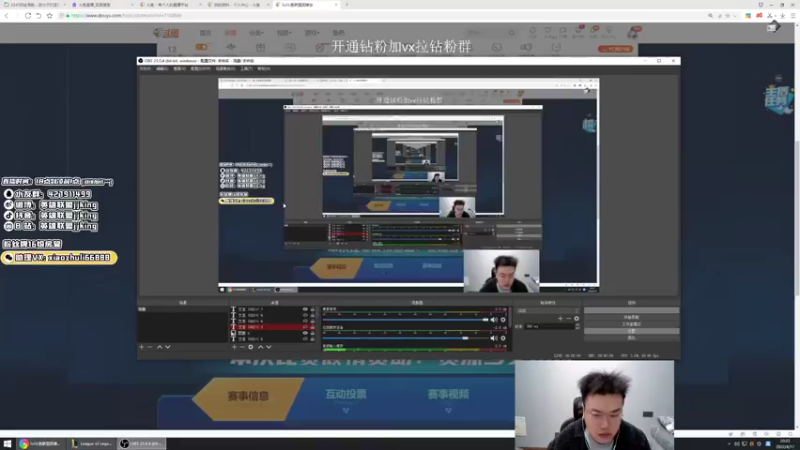Screen dimensions: 800x450
Task: Remove transition with the Scene Transitions minus icon
Action: 568,318
